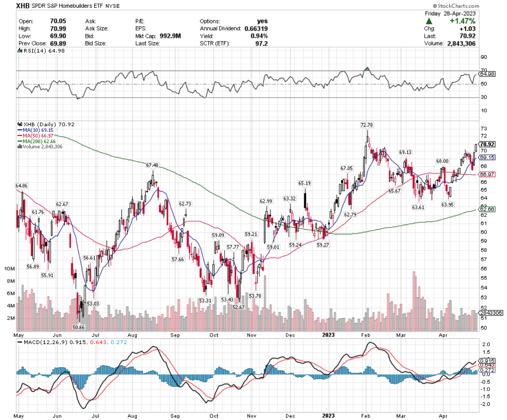Select the Low value 69.90
This screenshot has height=420, width=507.
pos(58,36)
